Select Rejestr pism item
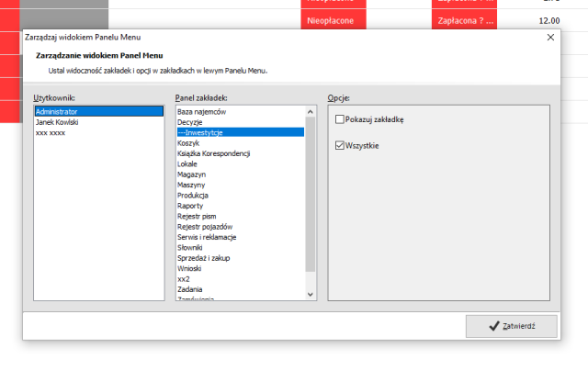The width and height of the screenshot is (588, 371). pos(241,216)
